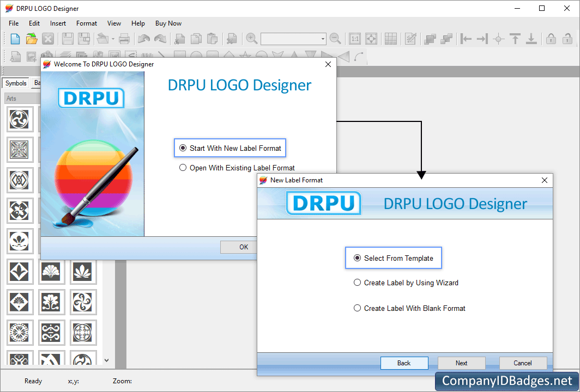Open the Edit menu
The width and height of the screenshot is (580, 392).
(x=34, y=23)
